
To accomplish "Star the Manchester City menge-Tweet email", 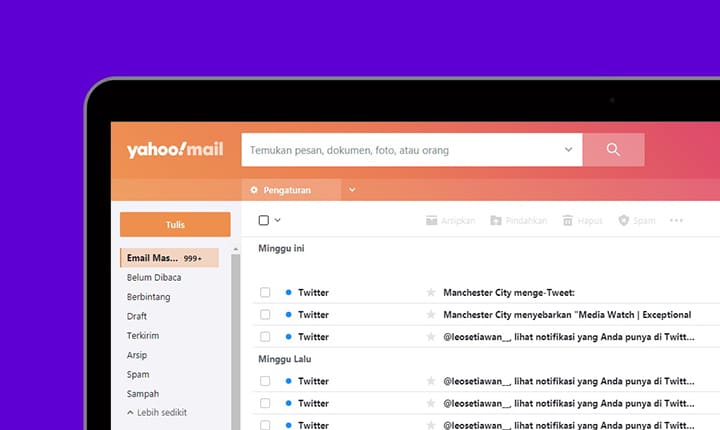I will click(x=431, y=293).
